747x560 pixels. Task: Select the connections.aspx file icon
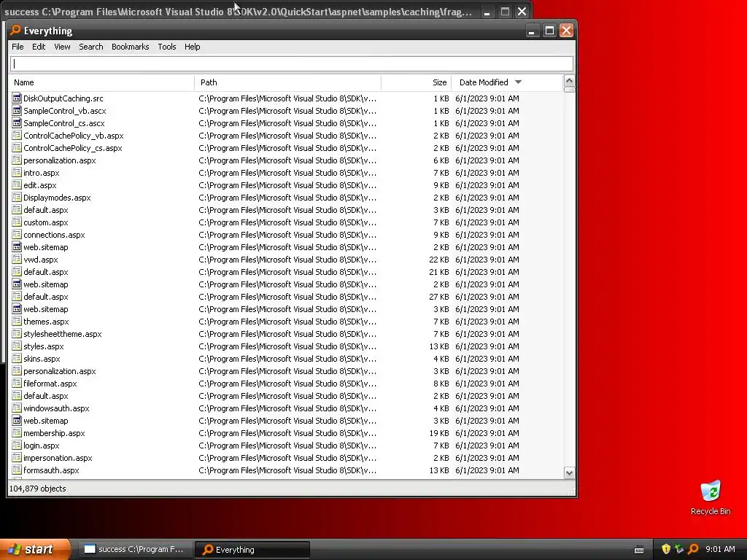(x=17, y=234)
